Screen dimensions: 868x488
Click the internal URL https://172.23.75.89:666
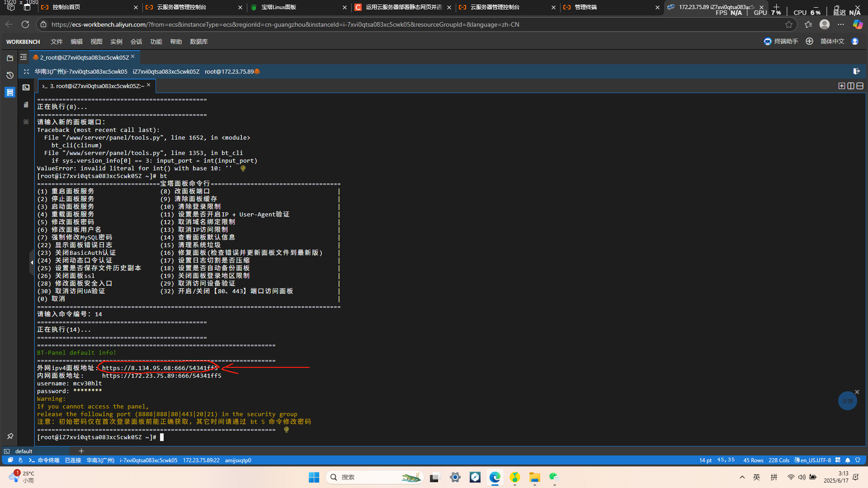click(x=161, y=375)
